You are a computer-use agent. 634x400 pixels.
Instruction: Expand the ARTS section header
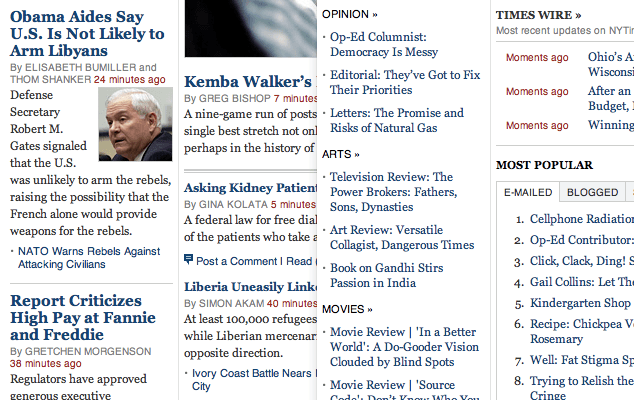(x=341, y=154)
